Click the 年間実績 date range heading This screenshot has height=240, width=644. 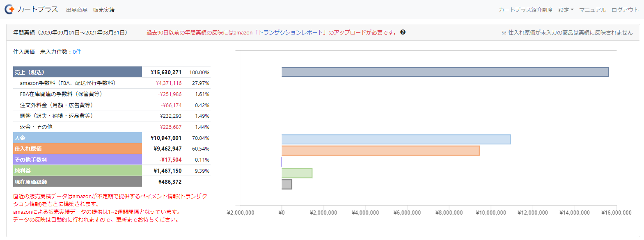70,32
